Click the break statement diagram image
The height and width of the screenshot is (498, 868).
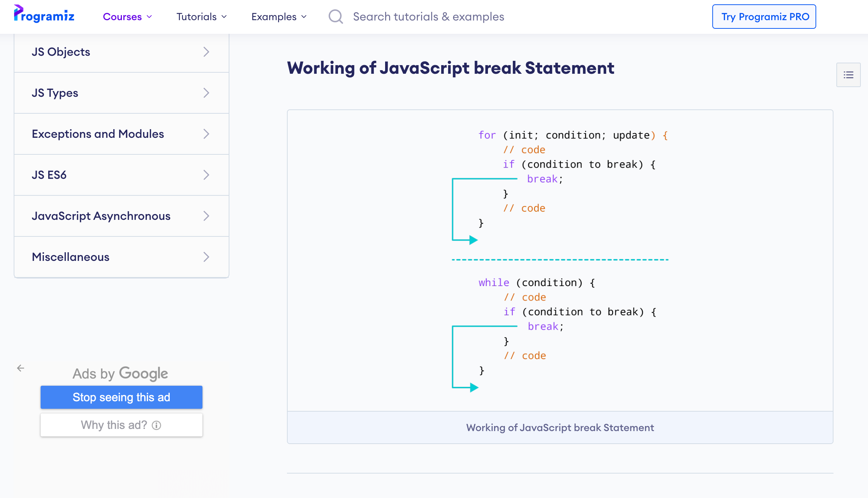pos(559,261)
